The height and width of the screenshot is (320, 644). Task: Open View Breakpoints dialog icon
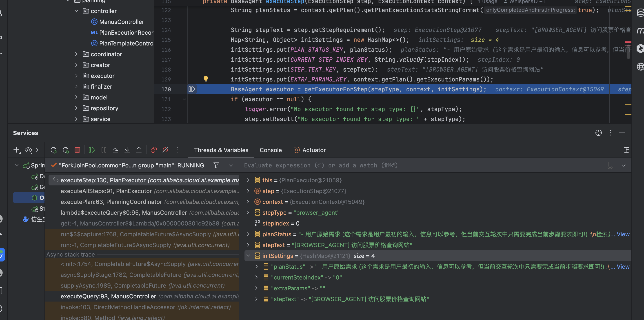[153, 150]
